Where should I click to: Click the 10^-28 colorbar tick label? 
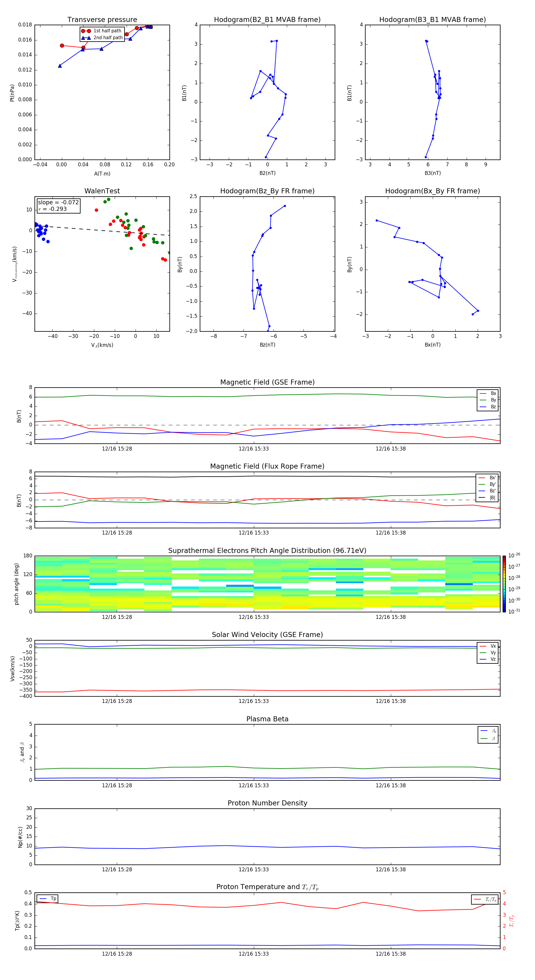[514, 578]
